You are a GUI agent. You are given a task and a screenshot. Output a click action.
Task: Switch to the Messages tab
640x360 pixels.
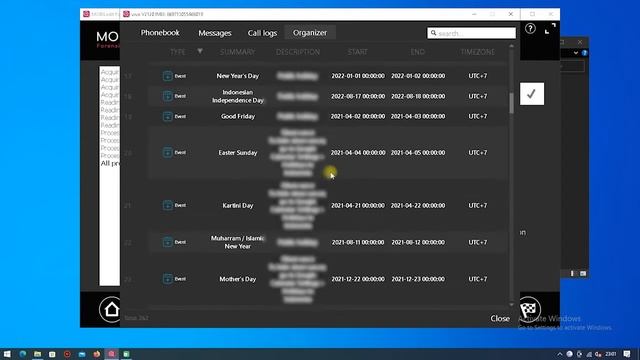click(x=215, y=33)
